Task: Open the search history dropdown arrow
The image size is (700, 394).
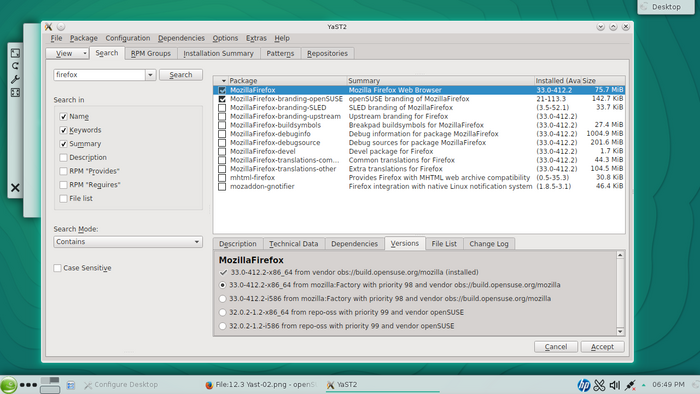Action: point(150,75)
